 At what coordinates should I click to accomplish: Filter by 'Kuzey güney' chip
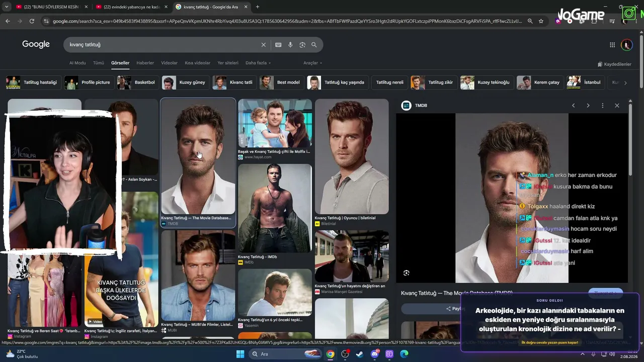185,82
